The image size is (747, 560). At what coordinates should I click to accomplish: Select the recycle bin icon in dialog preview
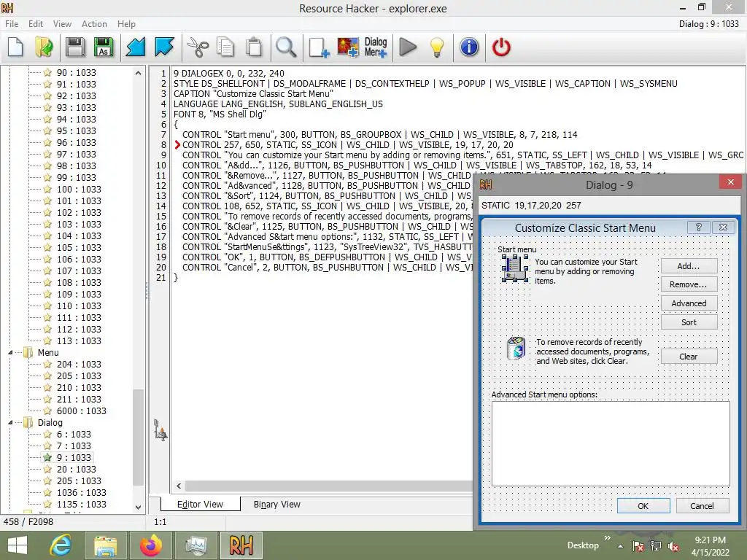[x=516, y=348]
